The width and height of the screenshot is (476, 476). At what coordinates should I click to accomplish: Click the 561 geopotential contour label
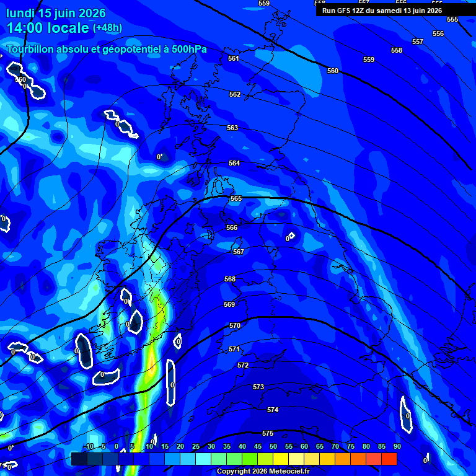point(234,58)
